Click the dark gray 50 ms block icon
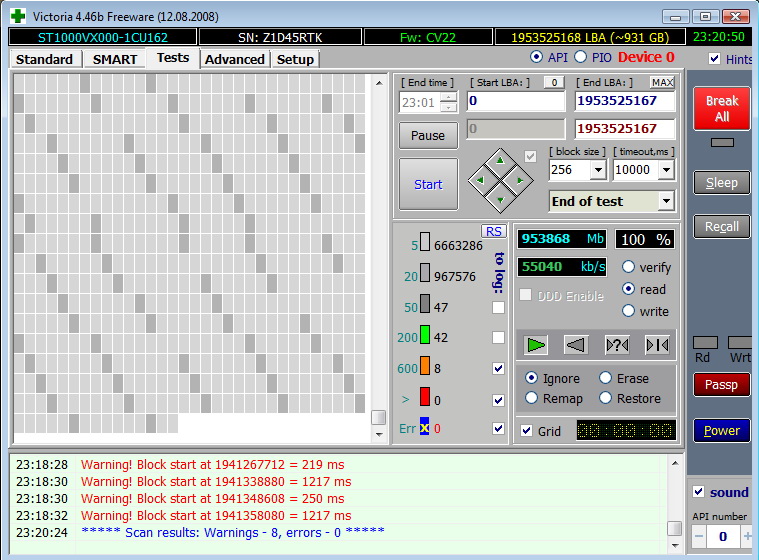 (x=425, y=303)
